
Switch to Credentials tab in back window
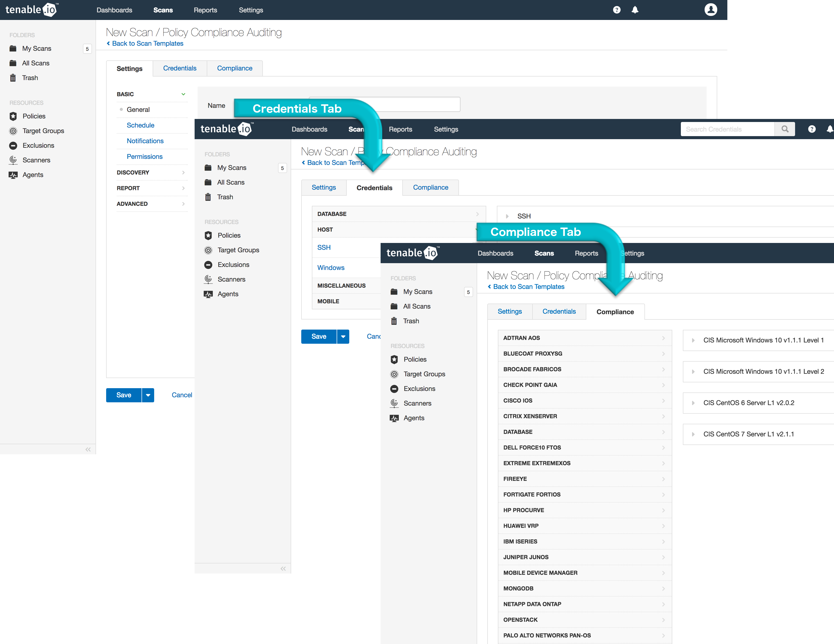(x=179, y=68)
